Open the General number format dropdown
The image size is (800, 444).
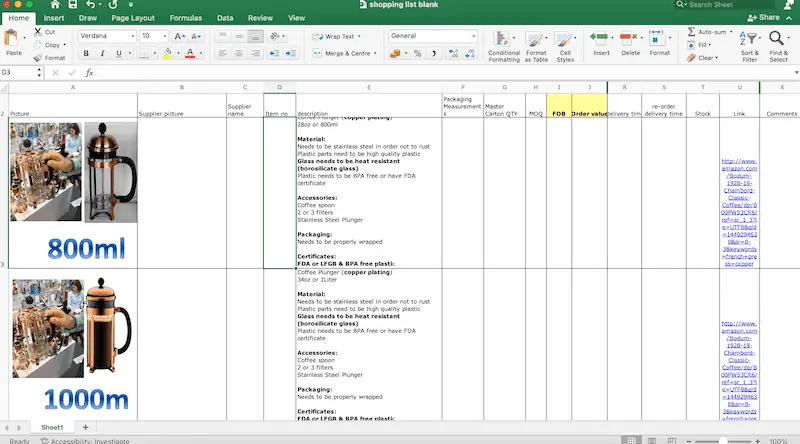[473, 36]
